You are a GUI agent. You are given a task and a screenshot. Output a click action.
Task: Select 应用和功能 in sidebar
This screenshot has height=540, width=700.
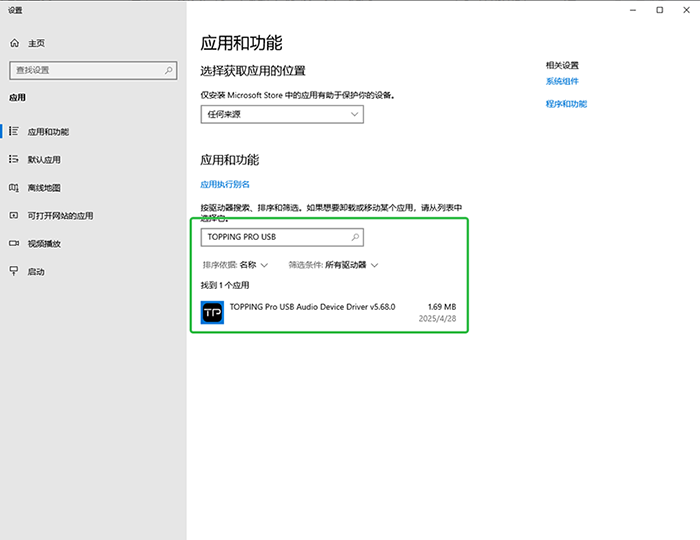pos(48,132)
